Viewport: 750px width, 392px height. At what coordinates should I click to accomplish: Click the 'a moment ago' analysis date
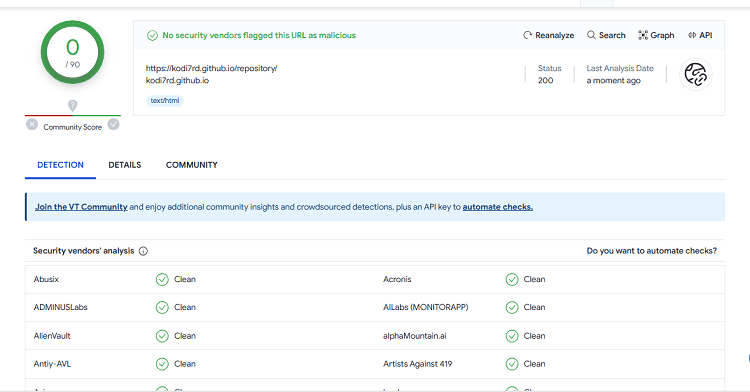[614, 80]
